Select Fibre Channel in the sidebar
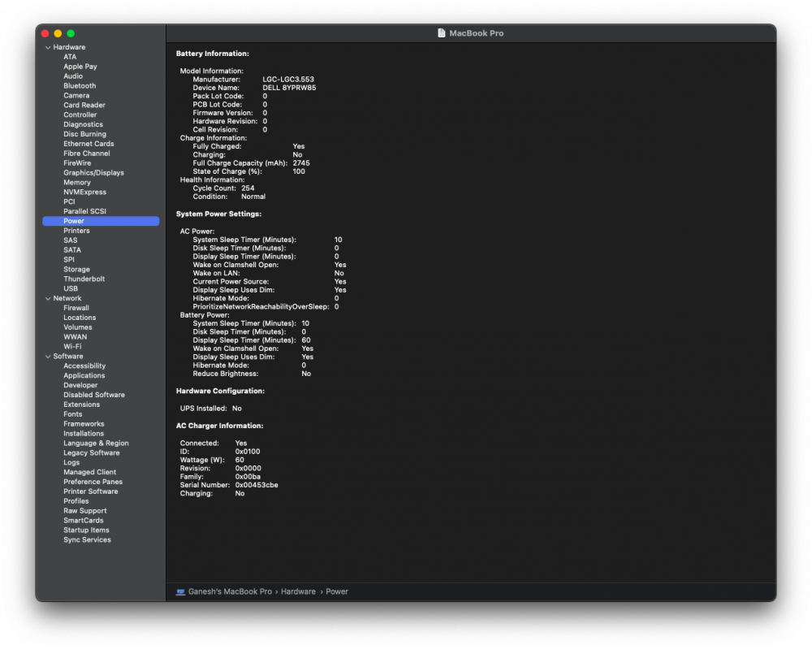The width and height of the screenshot is (812, 649). [x=87, y=154]
